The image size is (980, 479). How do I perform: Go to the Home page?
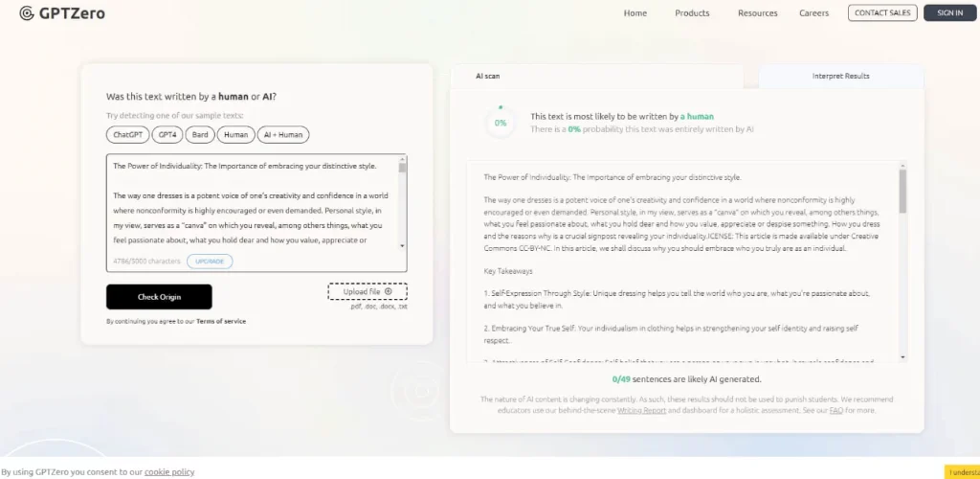tap(635, 13)
